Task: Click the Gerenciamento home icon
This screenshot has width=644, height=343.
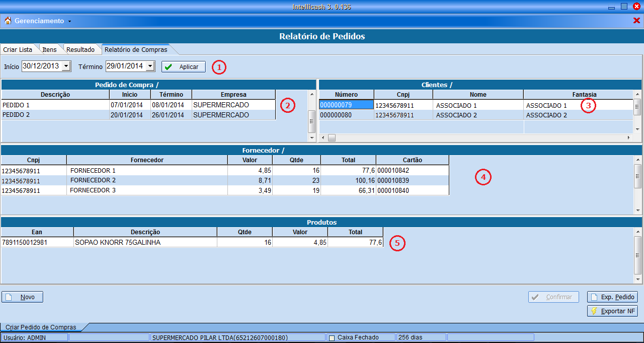Action: click(x=8, y=21)
